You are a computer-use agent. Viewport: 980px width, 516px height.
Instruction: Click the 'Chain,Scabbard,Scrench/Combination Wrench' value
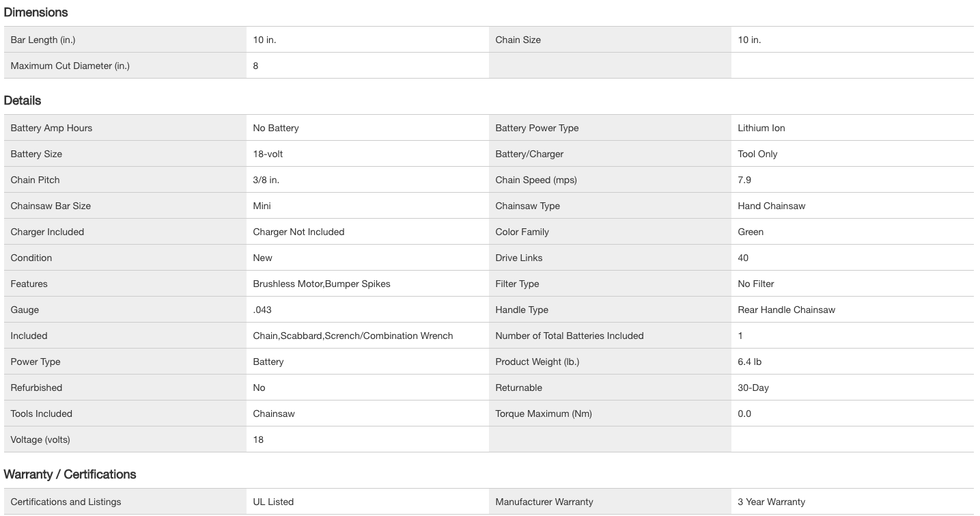[353, 336]
